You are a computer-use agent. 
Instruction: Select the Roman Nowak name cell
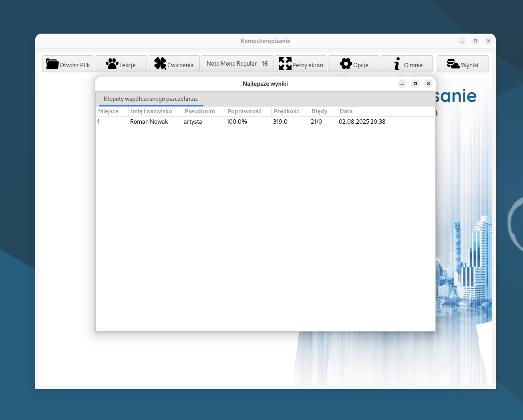(x=149, y=122)
